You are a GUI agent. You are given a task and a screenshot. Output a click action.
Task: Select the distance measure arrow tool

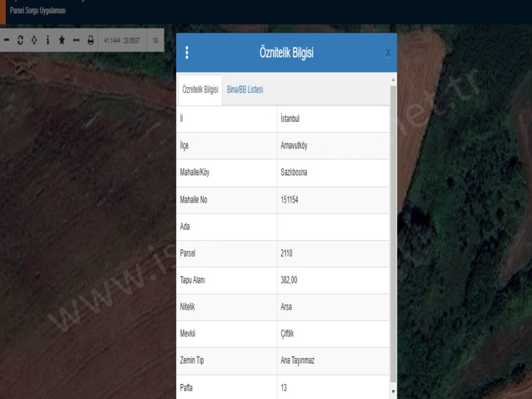[x=76, y=40]
